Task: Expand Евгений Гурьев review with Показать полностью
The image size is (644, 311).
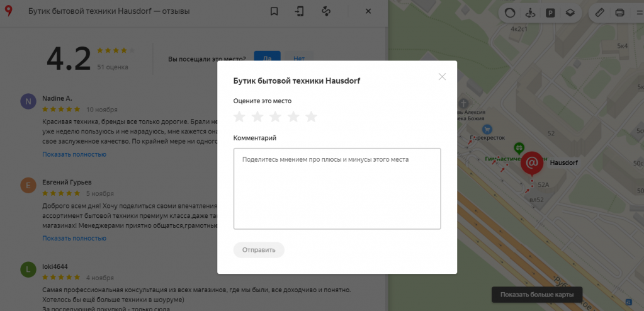Action: pyautogui.click(x=74, y=238)
